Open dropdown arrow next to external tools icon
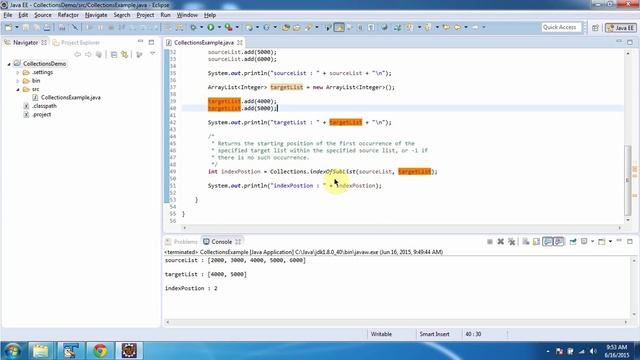The image size is (640, 360). pos(237,27)
